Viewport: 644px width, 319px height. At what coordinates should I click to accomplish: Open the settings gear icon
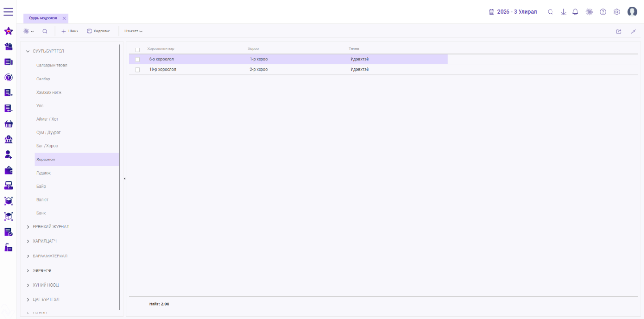617,12
